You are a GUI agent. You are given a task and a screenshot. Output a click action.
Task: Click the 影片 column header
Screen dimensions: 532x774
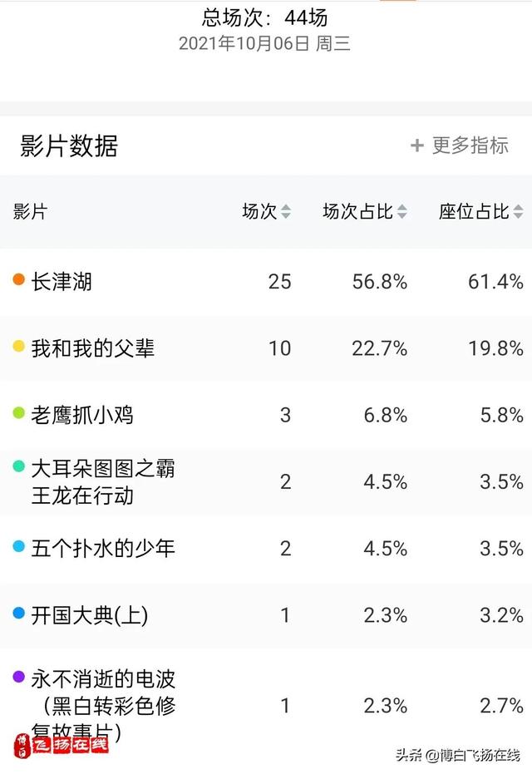pos(30,212)
